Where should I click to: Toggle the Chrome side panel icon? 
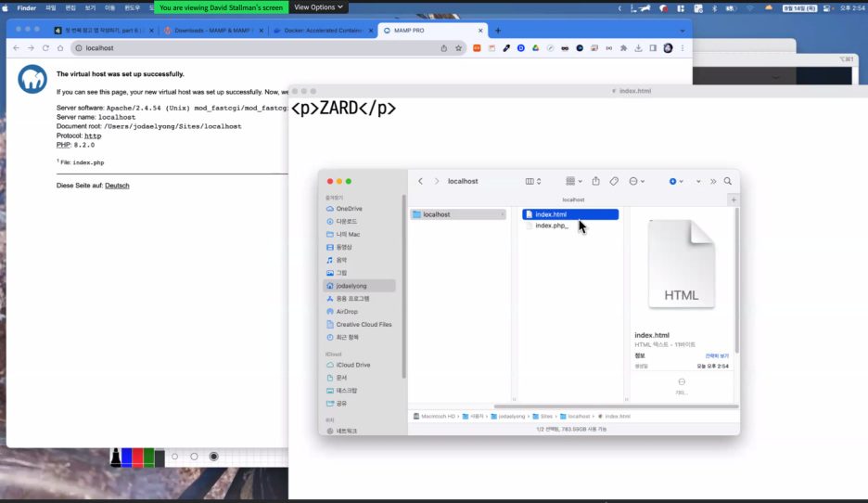[653, 48]
